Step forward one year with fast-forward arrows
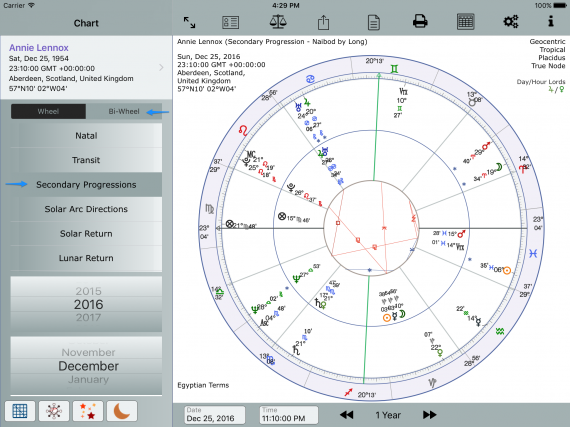Viewport: 570px width, 427px height. click(x=429, y=415)
